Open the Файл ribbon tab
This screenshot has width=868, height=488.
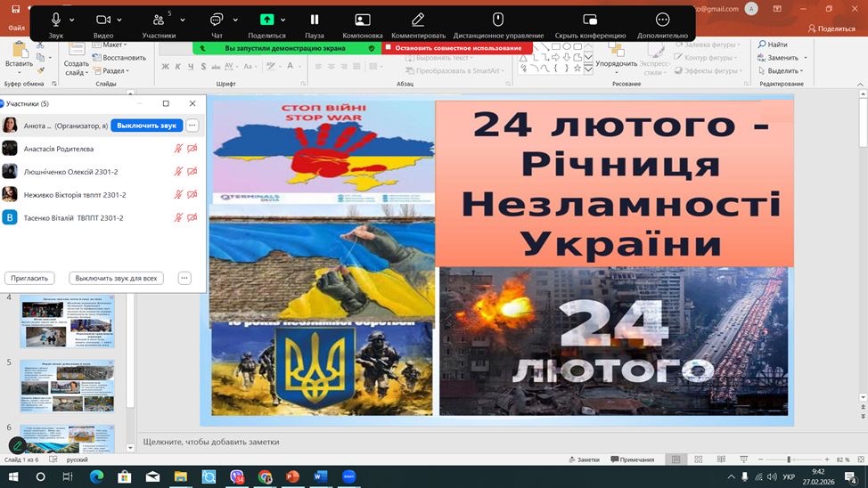pos(16,28)
